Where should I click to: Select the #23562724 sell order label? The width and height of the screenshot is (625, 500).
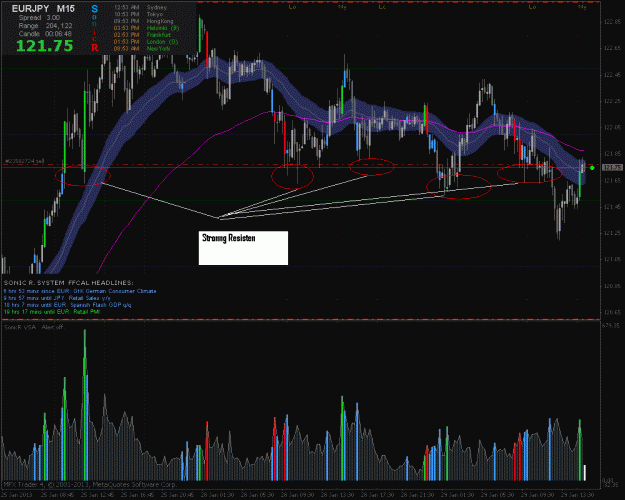point(24,161)
